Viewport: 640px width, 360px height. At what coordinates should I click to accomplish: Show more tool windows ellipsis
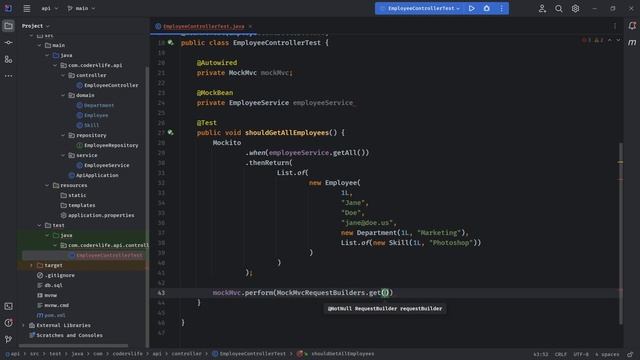(8, 76)
